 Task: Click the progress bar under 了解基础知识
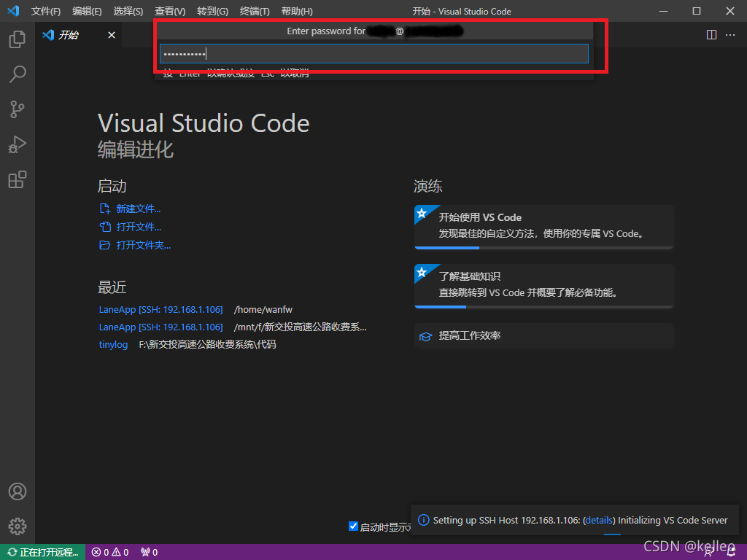click(544, 307)
